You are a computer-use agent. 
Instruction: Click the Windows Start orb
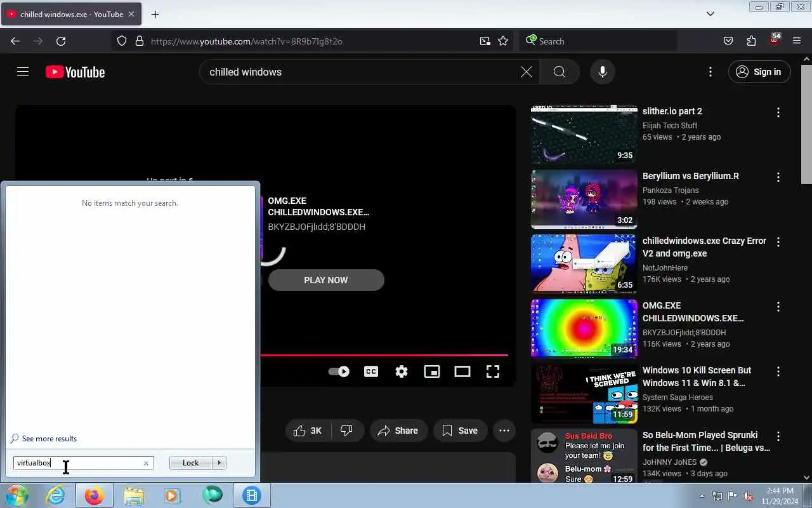pos(16,495)
